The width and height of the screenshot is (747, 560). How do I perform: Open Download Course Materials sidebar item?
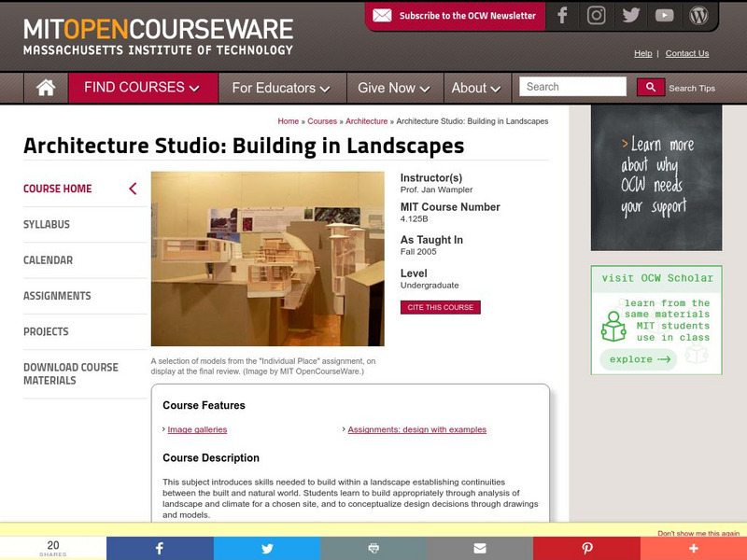[71, 374]
